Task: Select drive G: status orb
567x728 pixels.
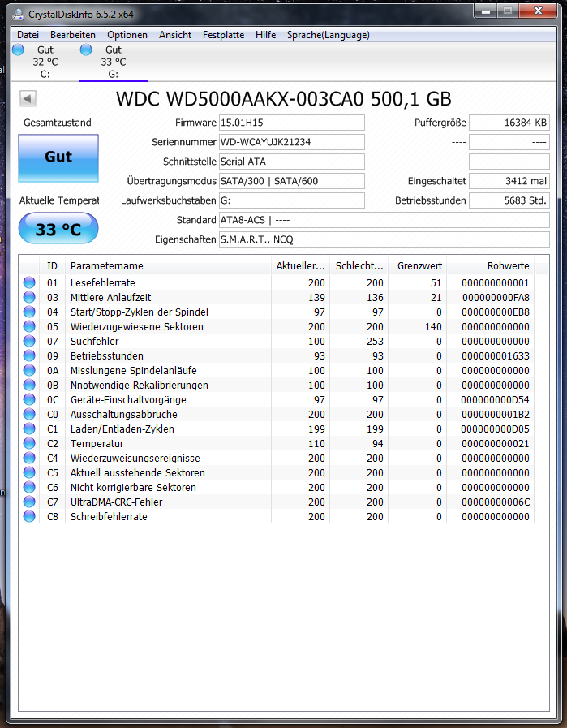Action: tap(86, 50)
